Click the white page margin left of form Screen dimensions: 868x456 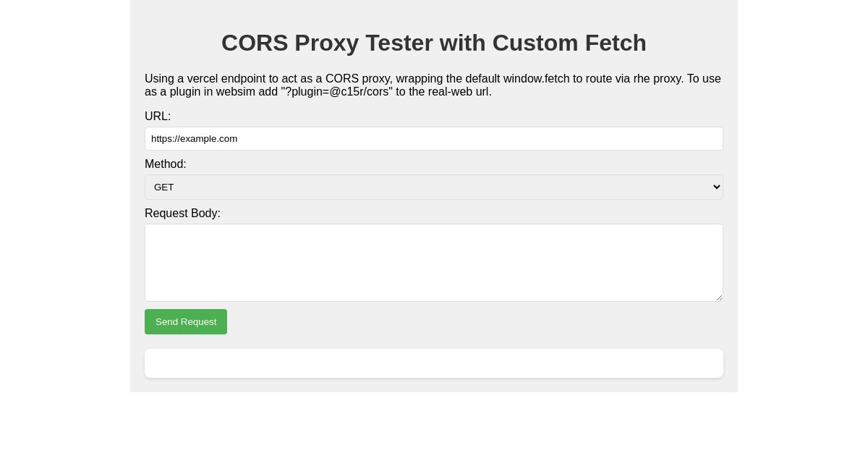click(x=65, y=217)
